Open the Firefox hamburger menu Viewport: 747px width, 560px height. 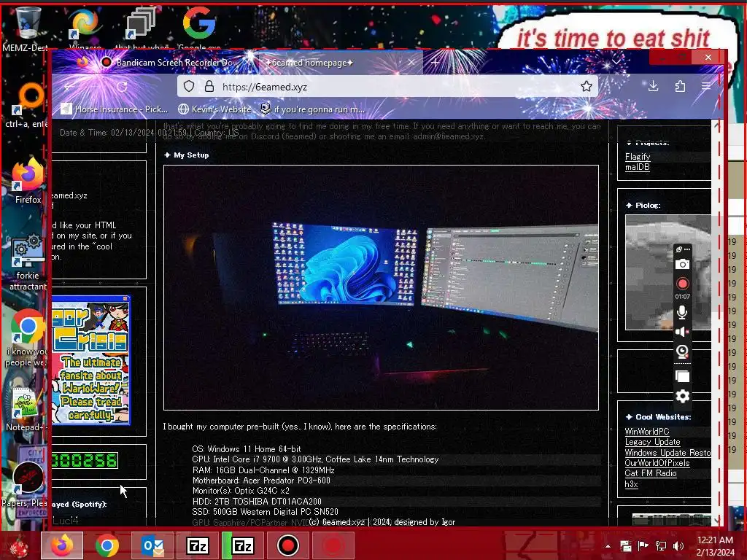click(x=706, y=86)
